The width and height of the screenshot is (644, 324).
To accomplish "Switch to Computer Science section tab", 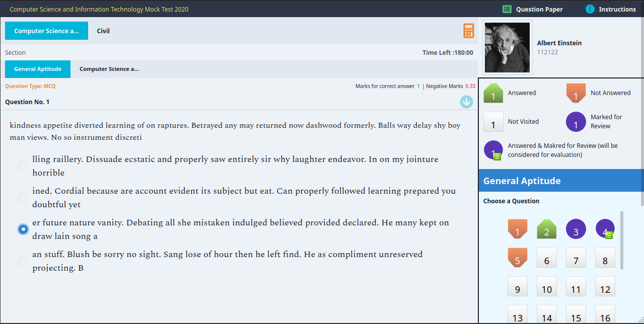I will 109,69.
